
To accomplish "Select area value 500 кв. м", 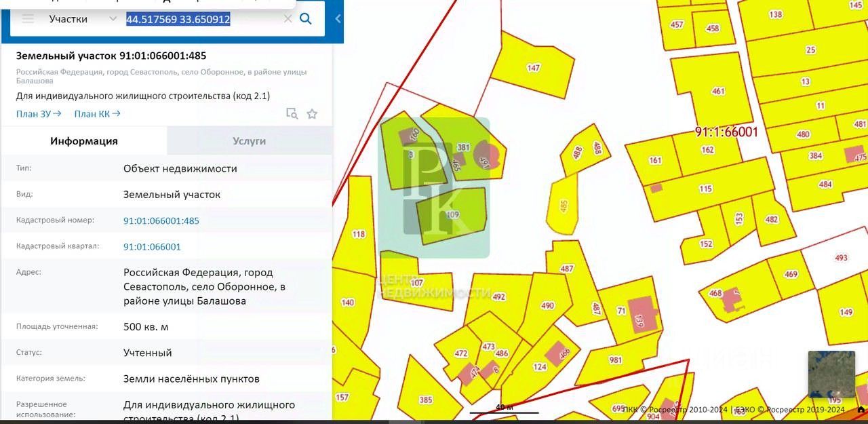I will pyautogui.click(x=146, y=327).
